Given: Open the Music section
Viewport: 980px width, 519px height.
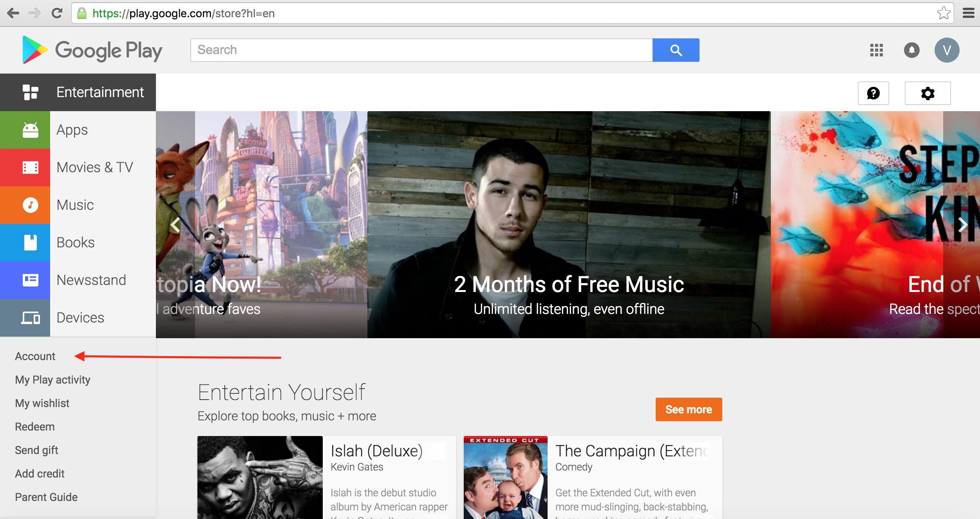Looking at the screenshot, I should click(x=78, y=205).
